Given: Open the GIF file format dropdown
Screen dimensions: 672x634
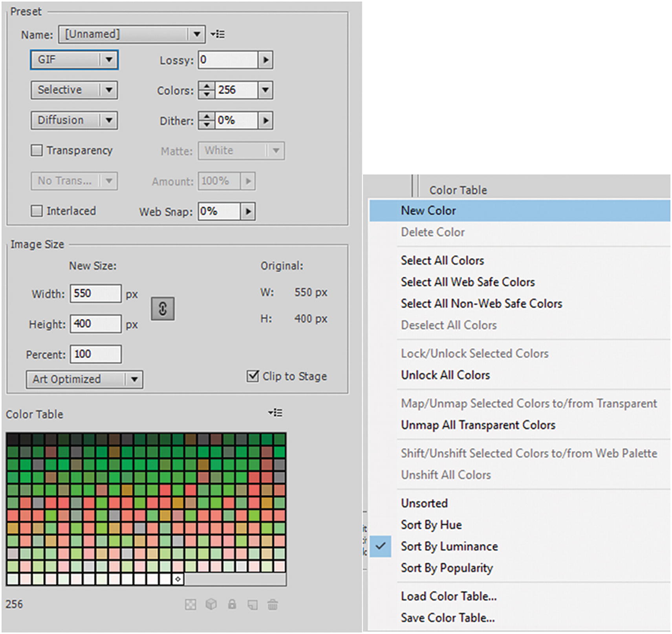Looking at the screenshot, I should click(x=74, y=60).
